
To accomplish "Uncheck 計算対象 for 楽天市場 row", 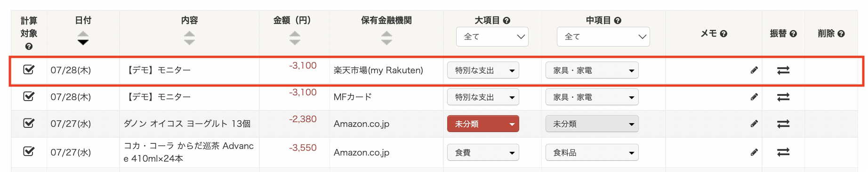I will (29, 70).
